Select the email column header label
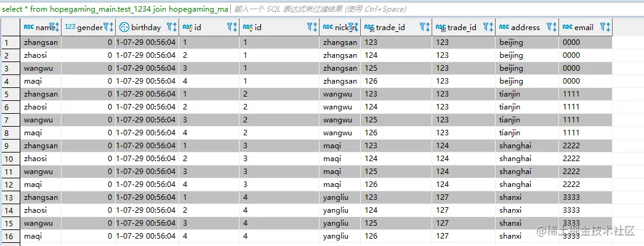The height and width of the screenshot is (246, 644). click(x=584, y=28)
